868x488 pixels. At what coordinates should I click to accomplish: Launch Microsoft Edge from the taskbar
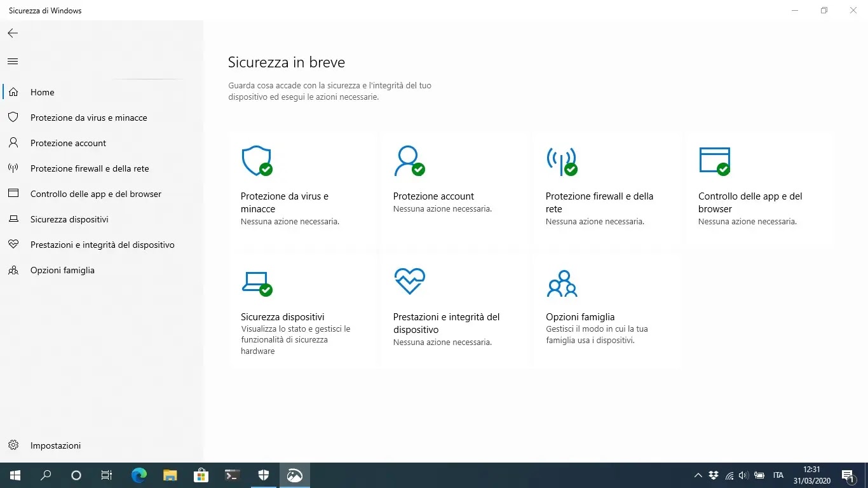[139, 475]
